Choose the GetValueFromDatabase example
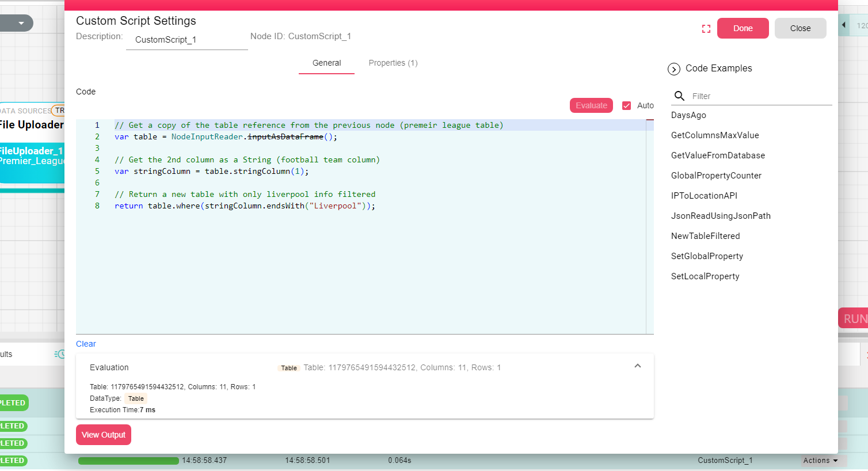Screen dimensions: 868x471 point(718,155)
